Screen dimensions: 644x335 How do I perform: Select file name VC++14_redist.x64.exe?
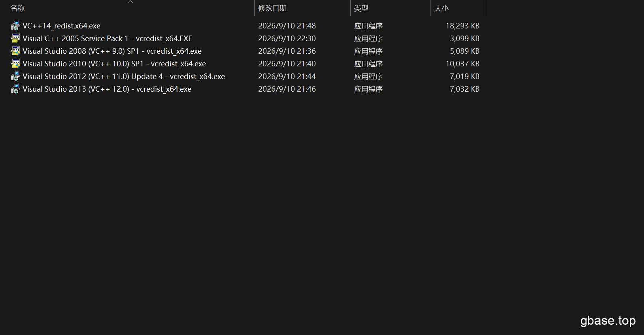click(61, 26)
